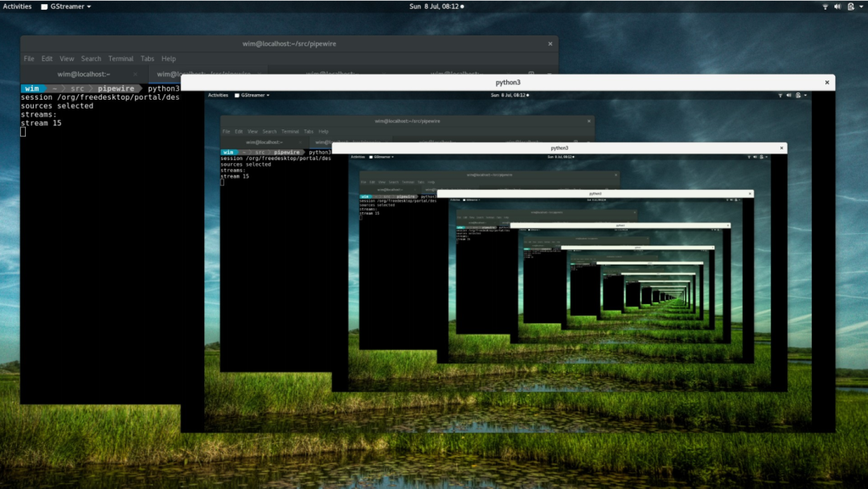868x489 pixels.
Task: Click the outermost terminal area below stream 15
Action: tap(96, 265)
